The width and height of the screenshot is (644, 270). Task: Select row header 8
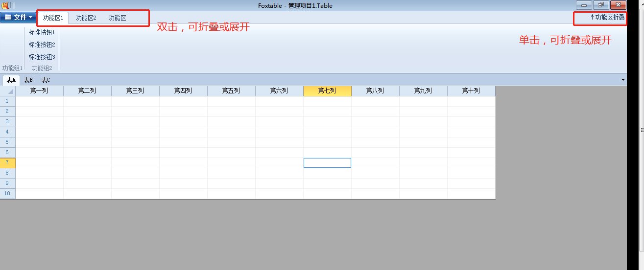pos(8,173)
